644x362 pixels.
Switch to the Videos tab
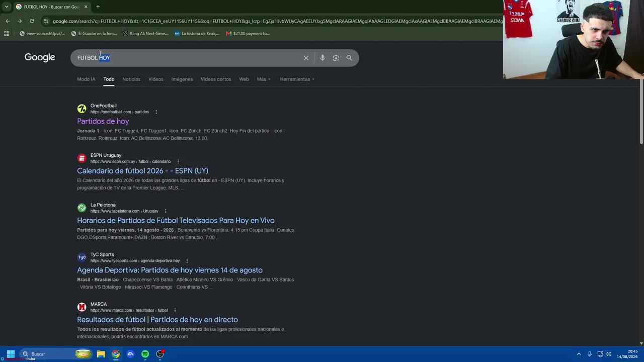pyautogui.click(x=156, y=79)
